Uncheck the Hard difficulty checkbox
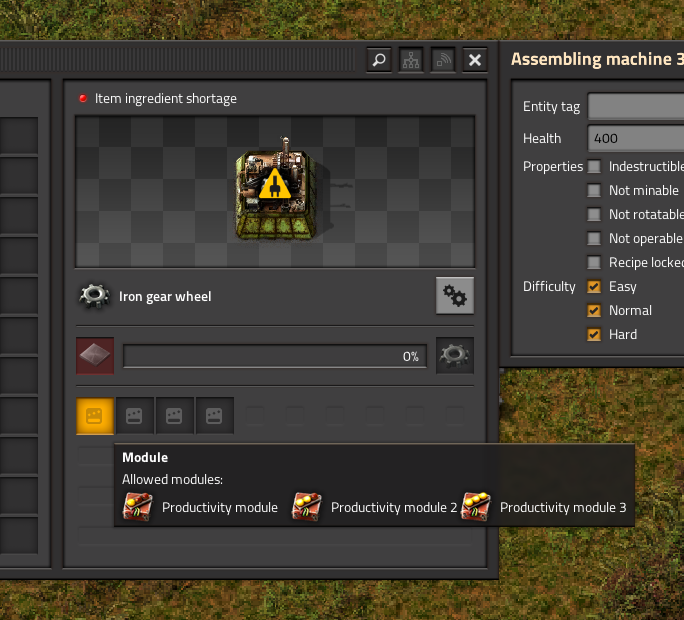 [594, 334]
